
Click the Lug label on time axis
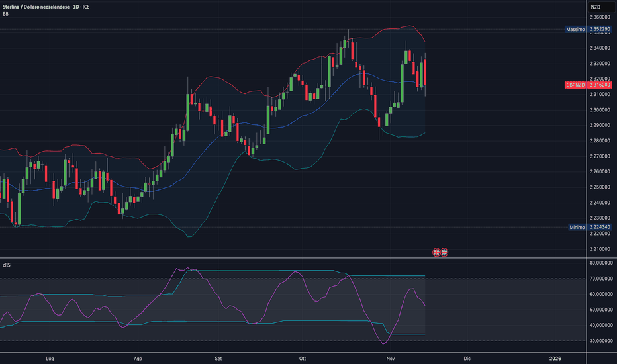(x=50, y=359)
